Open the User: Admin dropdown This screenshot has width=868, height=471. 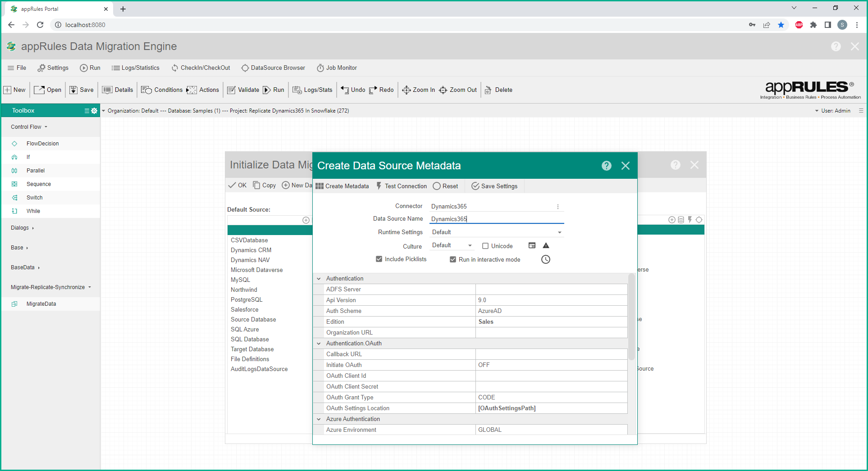coord(833,111)
